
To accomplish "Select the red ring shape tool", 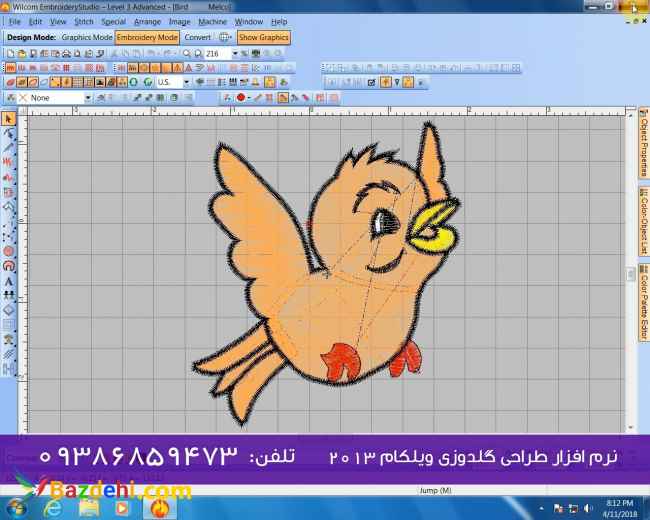I will pos(9,266).
